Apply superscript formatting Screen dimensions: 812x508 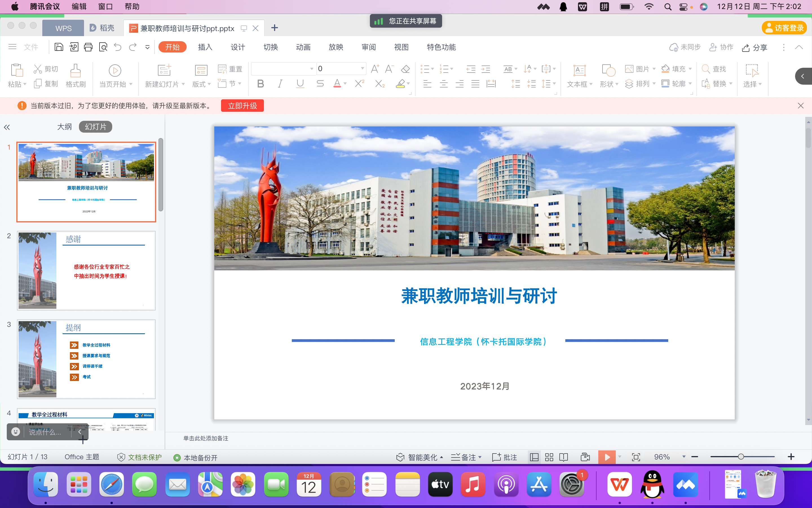point(360,84)
